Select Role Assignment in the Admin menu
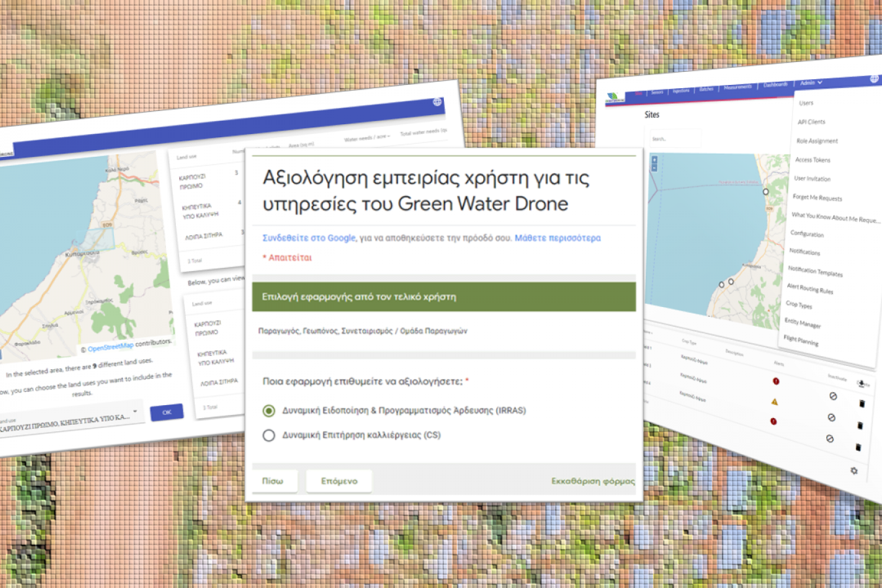Image resolution: width=882 pixels, height=588 pixels. (x=817, y=140)
